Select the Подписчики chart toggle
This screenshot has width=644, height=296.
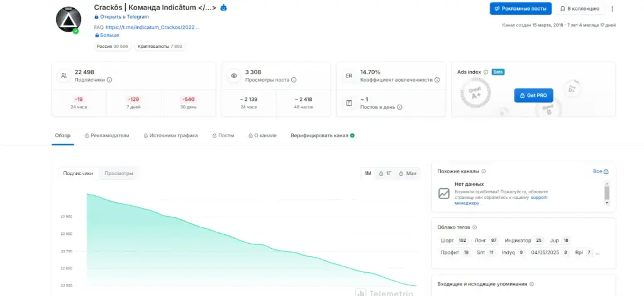tap(78, 173)
